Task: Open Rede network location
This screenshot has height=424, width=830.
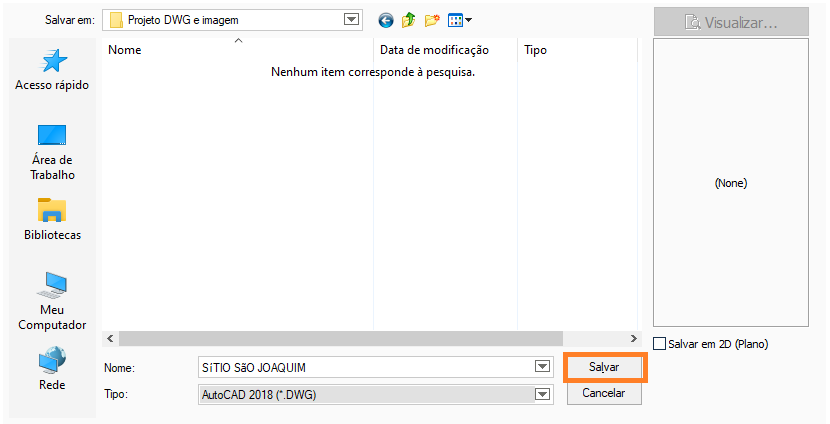Action: pos(52,368)
